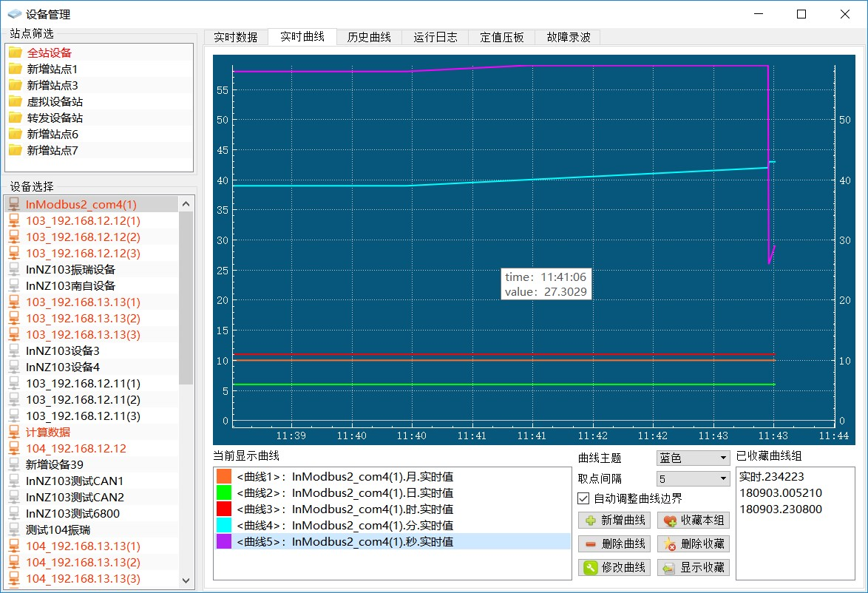Click the orange swatch for 曲线1
This screenshot has height=593, width=868.
[x=224, y=476]
